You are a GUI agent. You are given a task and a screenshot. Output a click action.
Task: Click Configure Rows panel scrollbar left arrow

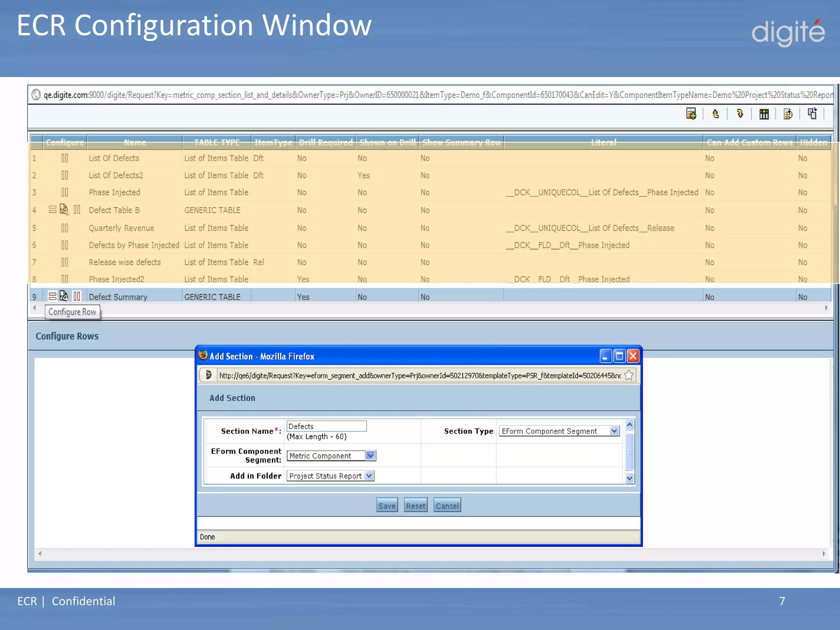click(x=40, y=554)
